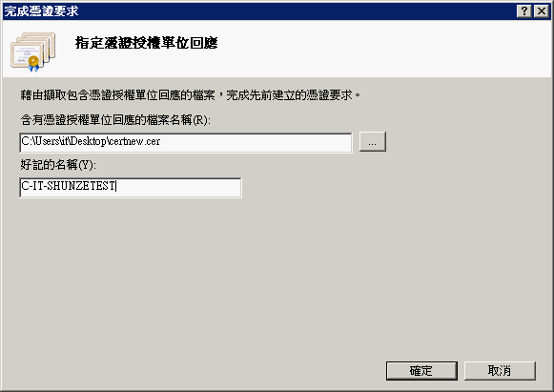Click blank area right of certnew.cer text
Viewport: 554px width, 392px height.
click(255, 143)
